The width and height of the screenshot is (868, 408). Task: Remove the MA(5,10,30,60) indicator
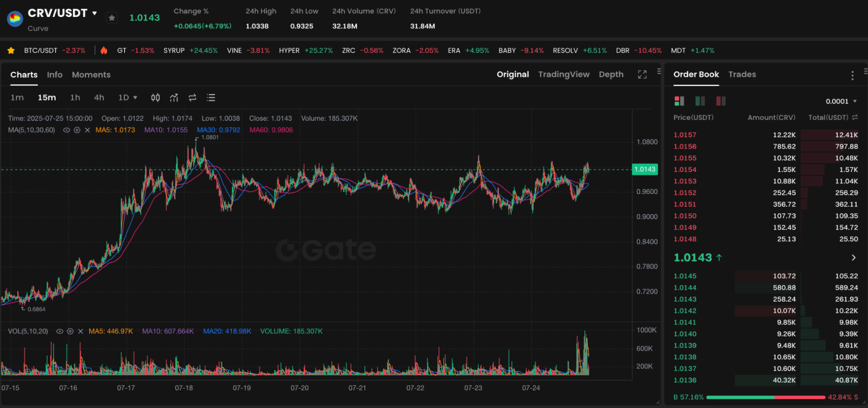pyautogui.click(x=87, y=130)
